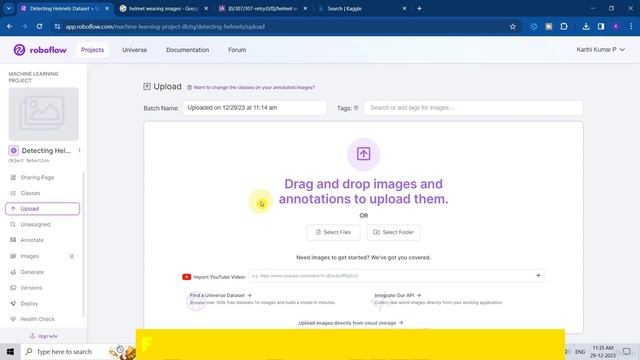Screen dimensions: 640x360
Task: Open the Universe tab
Action: pos(134,50)
